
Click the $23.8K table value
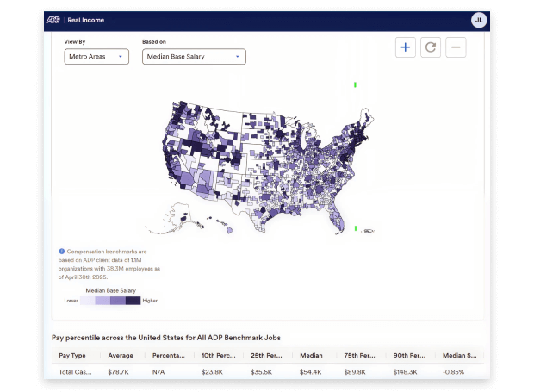coord(212,372)
